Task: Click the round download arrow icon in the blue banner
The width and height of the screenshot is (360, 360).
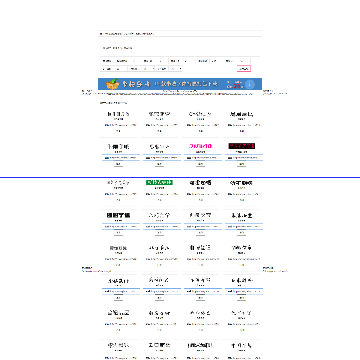Action: [249, 84]
